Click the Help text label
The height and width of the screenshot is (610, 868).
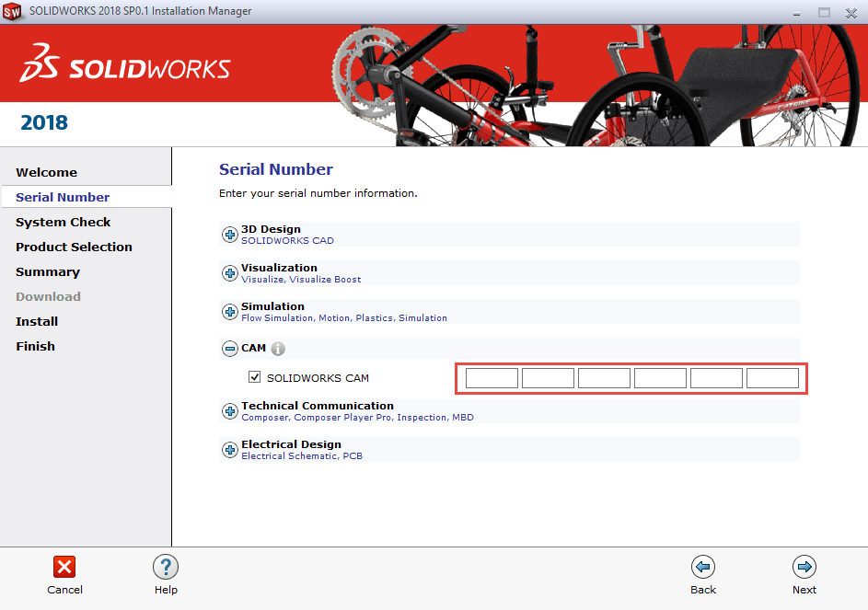(x=166, y=590)
